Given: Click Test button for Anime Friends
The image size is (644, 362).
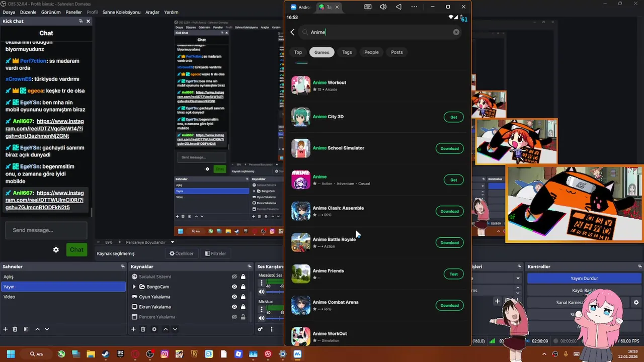Looking at the screenshot, I should [x=453, y=274].
